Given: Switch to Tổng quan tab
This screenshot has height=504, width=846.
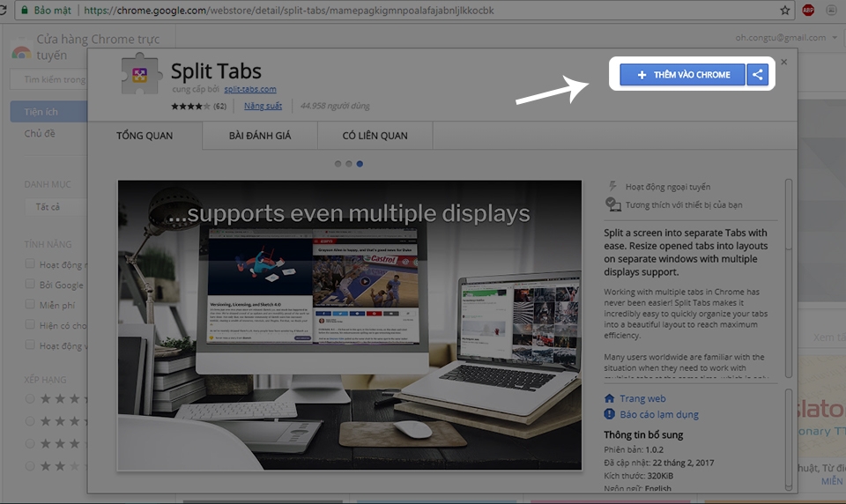Looking at the screenshot, I should click(145, 136).
